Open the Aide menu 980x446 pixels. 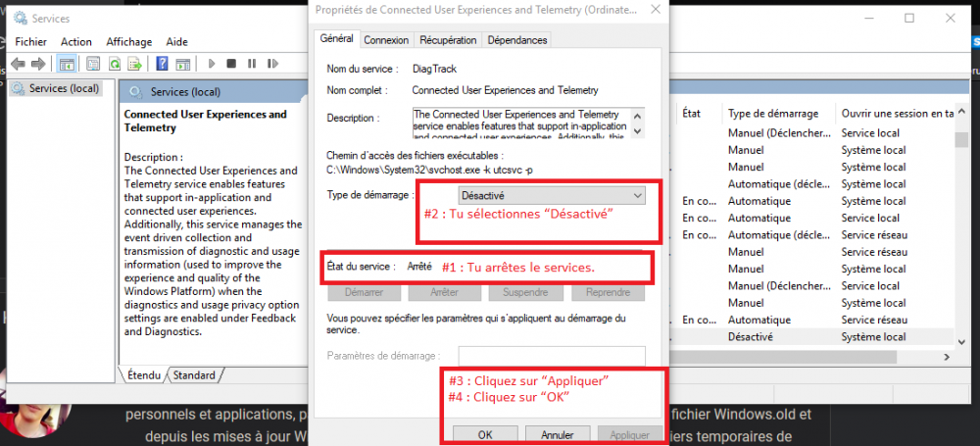(176, 42)
